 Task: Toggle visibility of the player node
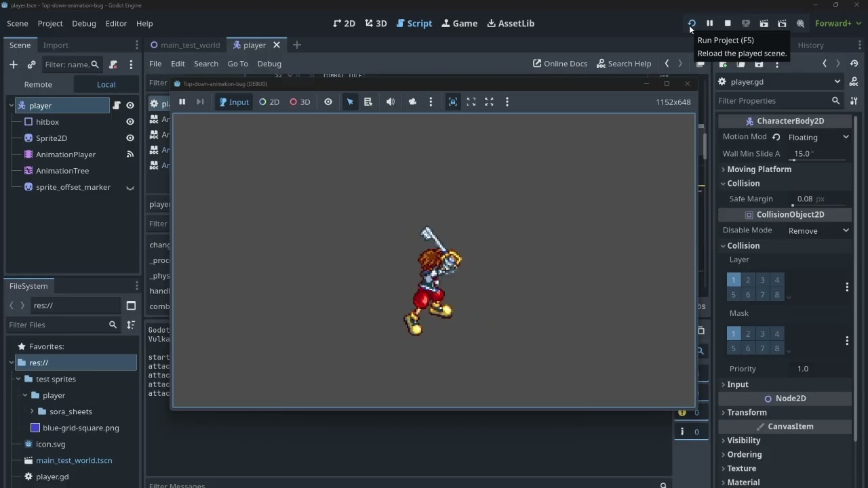click(130, 106)
